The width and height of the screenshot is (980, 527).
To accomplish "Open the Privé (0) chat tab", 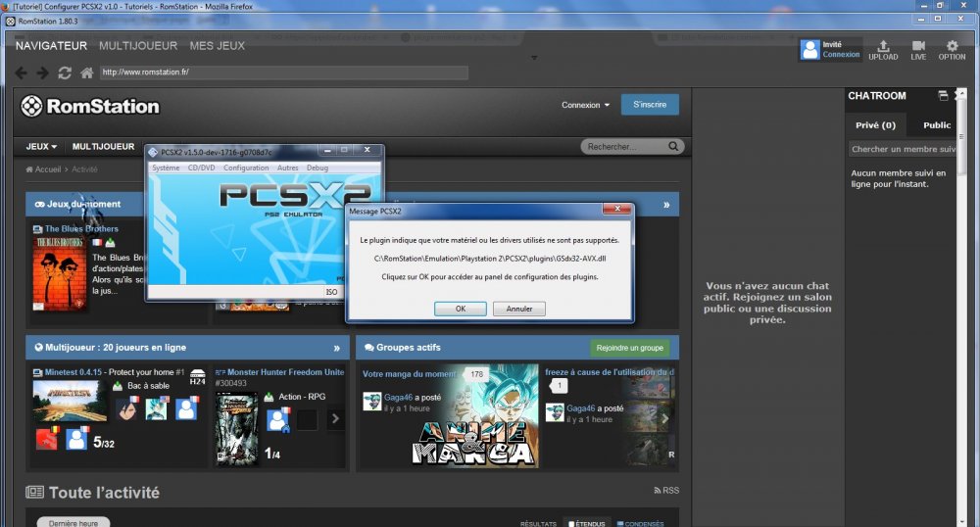I will pyautogui.click(x=875, y=124).
